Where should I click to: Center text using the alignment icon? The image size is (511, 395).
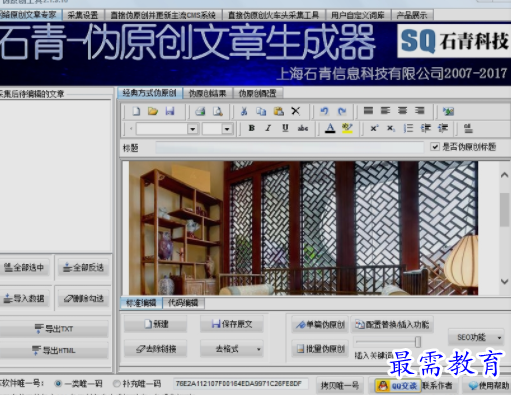pyautogui.click(x=403, y=111)
